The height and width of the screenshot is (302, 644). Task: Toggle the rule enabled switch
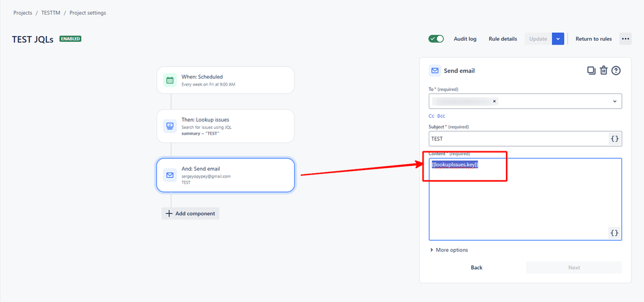point(436,39)
